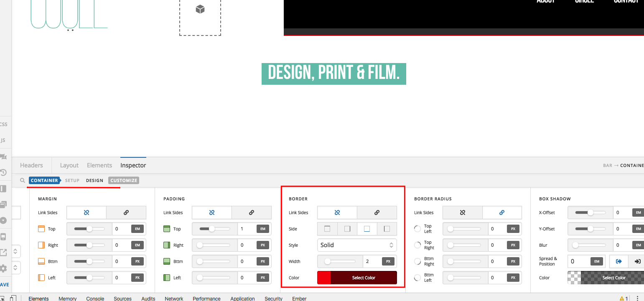The height and width of the screenshot is (301, 644).
Task: Choose inset box shadow position icon
Action: point(637,261)
